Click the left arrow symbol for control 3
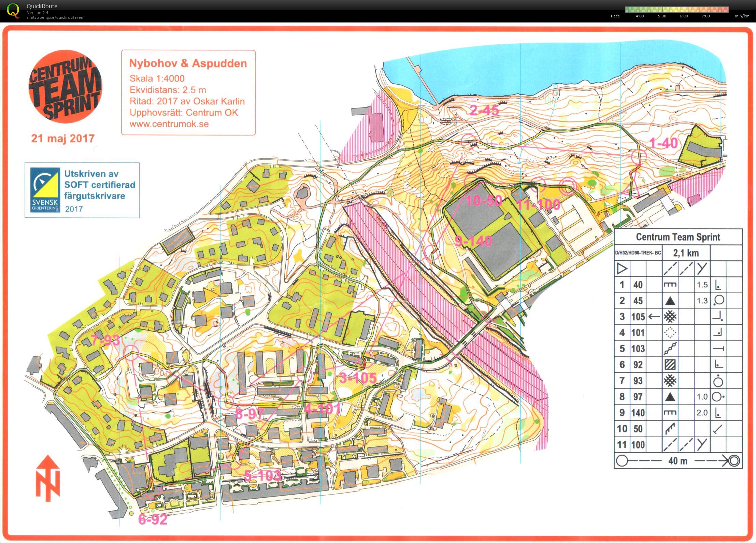Image resolution: width=756 pixels, height=543 pixels. coord(654,316)
